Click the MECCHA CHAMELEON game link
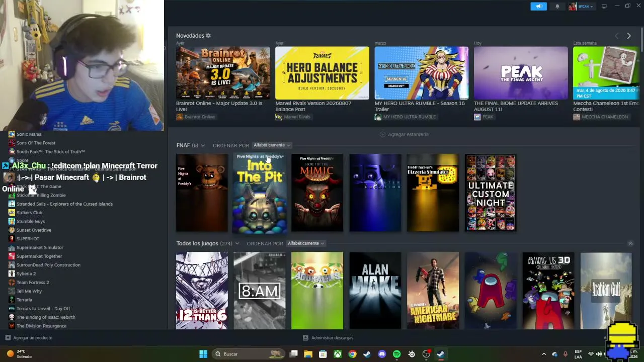The image size is (644, 362). 601,117
